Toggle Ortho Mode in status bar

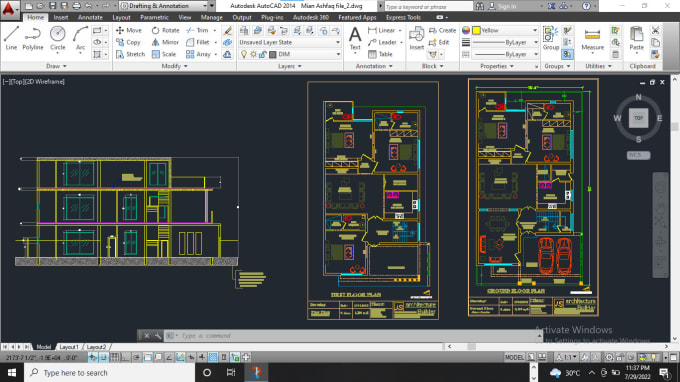[125, 357]
